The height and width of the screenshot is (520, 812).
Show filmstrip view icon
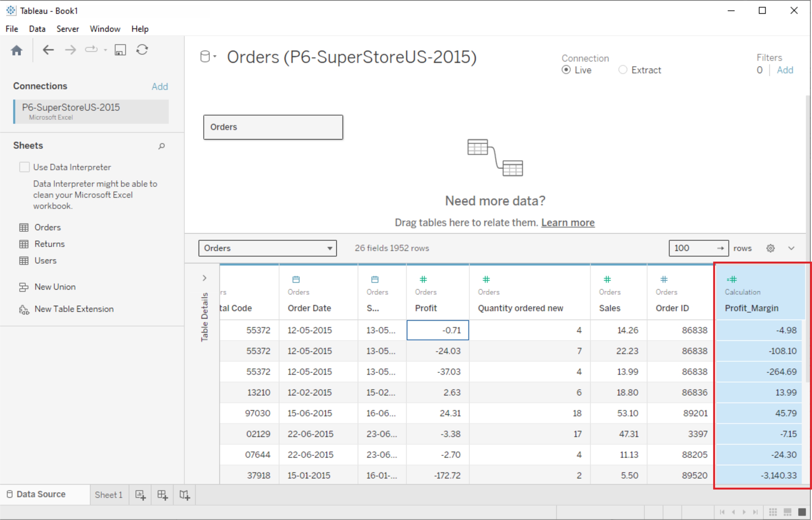coord(788,512)
